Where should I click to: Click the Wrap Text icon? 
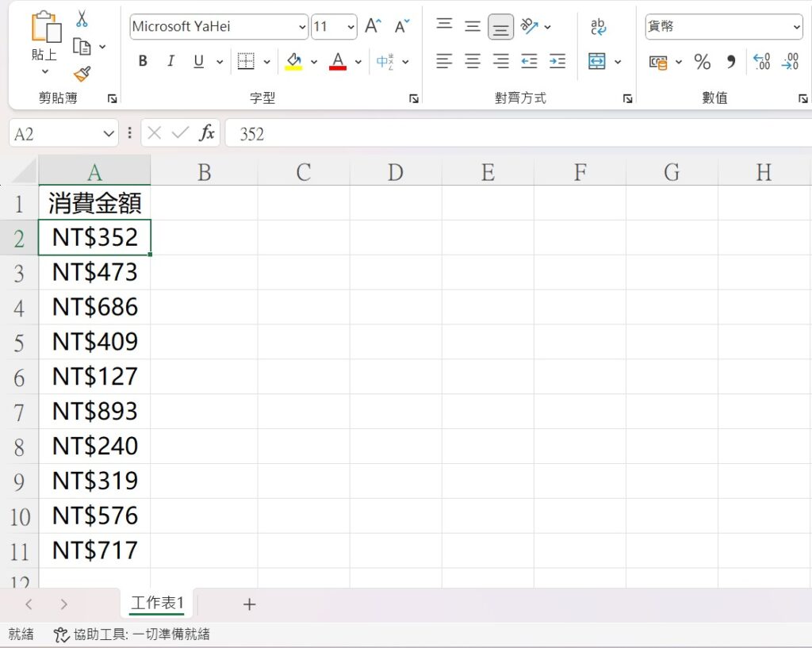coord(598,26)
